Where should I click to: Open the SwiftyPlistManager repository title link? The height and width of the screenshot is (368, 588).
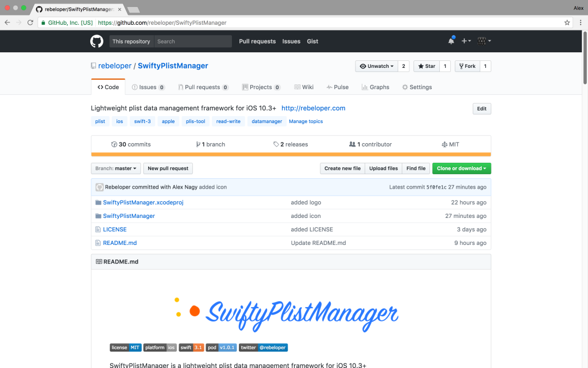coord(173,66)
